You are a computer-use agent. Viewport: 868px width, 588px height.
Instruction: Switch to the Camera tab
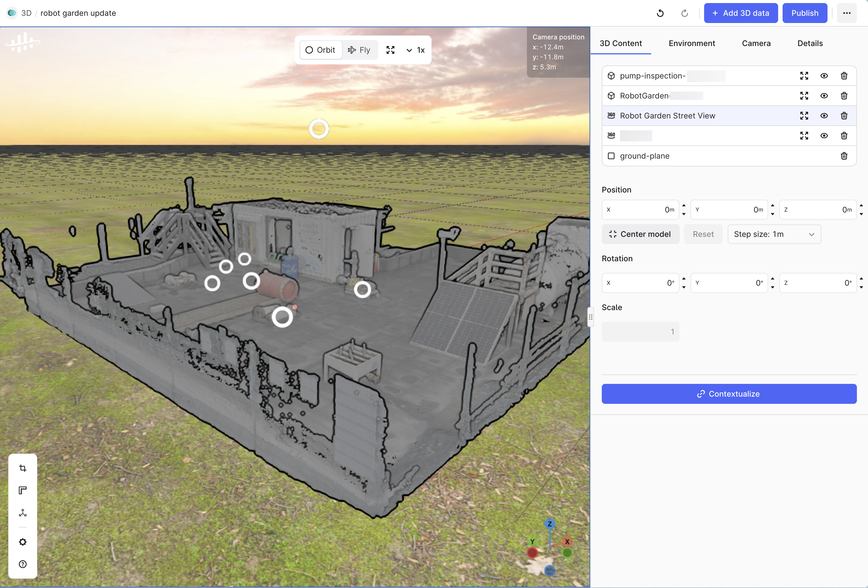pos(756,43)
